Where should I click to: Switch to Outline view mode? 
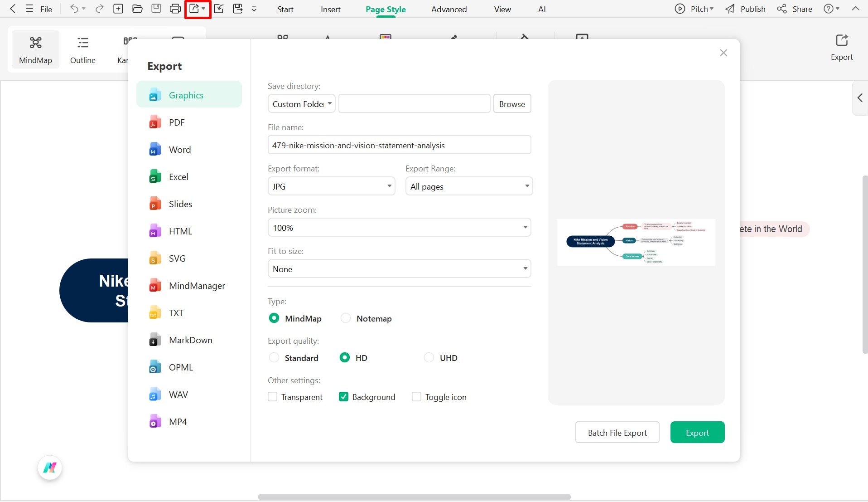[x=83, y=49]
